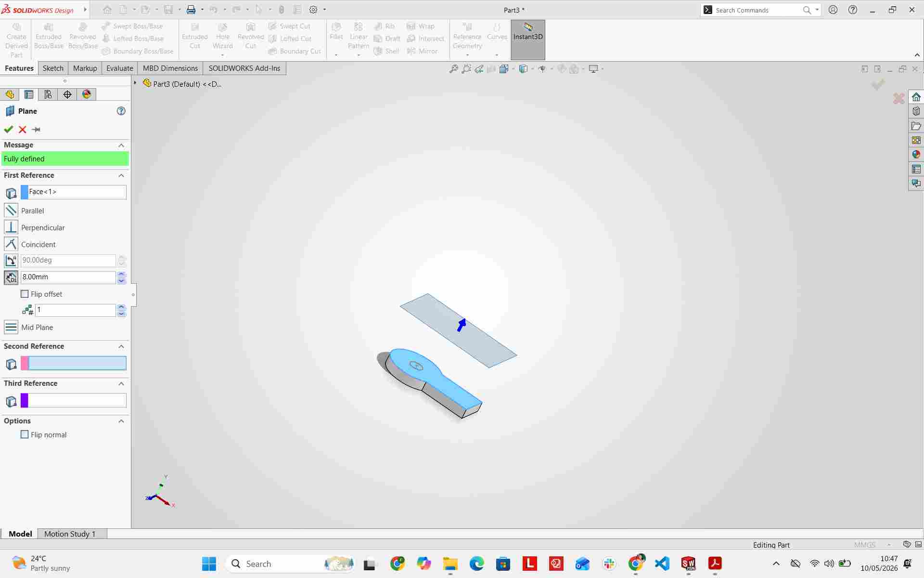Expand Part3 flyout feature tree

click(135, 83)
